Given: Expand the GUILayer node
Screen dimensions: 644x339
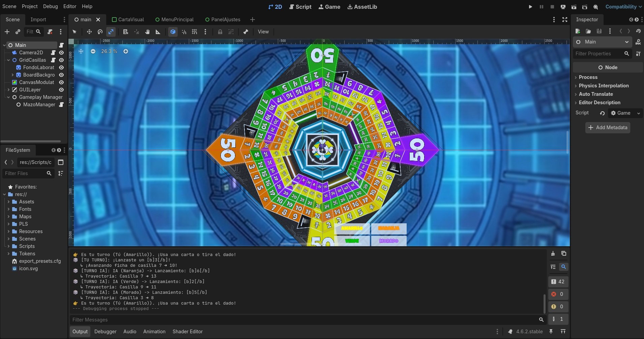Looking at the screenshot, I should point(8,90).
